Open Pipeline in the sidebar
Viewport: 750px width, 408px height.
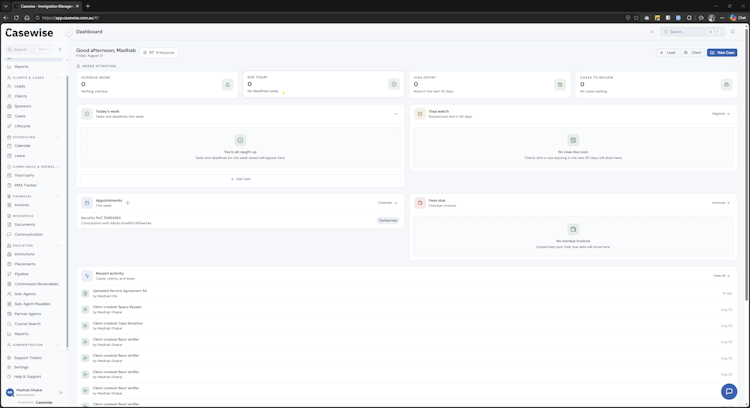coord(21,275)
